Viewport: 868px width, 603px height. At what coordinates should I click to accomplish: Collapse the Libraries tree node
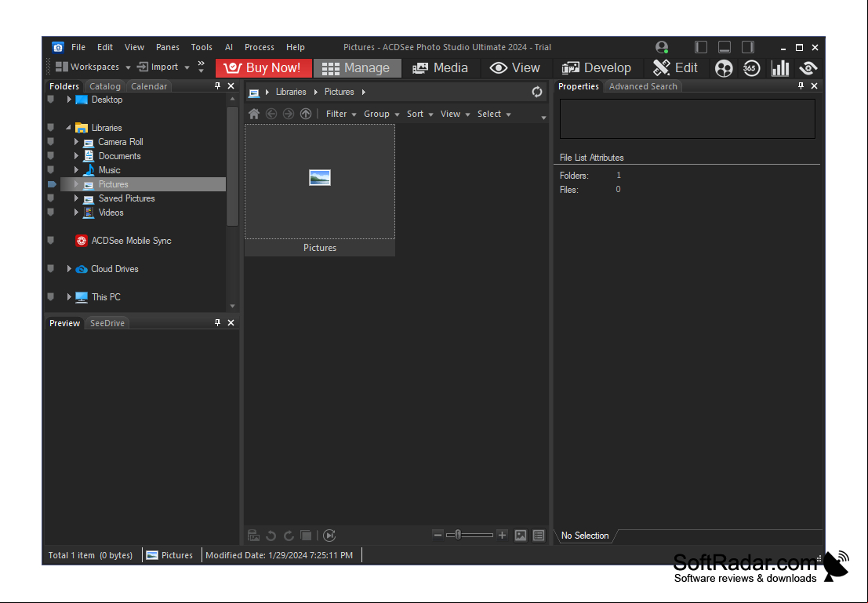click(x=69, y=128)
